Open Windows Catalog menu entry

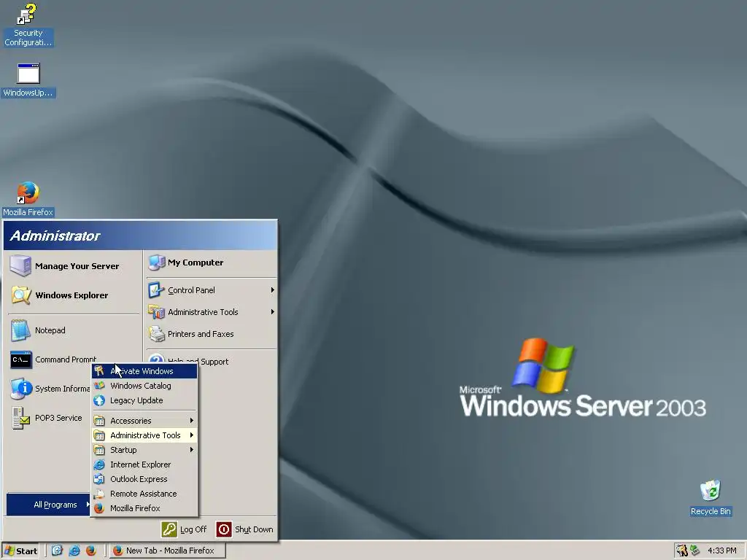point(144,386)
